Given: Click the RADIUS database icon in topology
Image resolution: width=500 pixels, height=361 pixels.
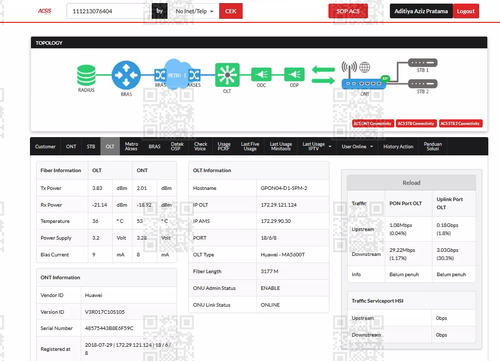Looking at the screenshot, I should point(86,75).
